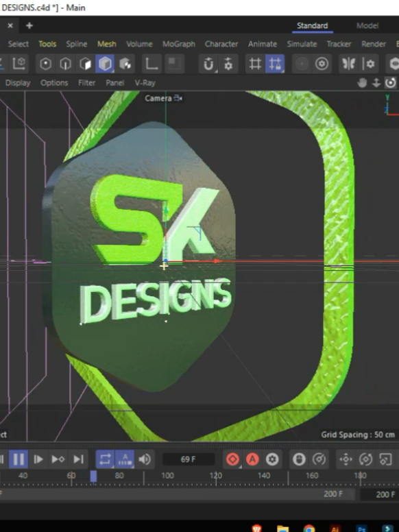Select the Points mode icon
Screen dimensions: 399x532
[45, 64]
